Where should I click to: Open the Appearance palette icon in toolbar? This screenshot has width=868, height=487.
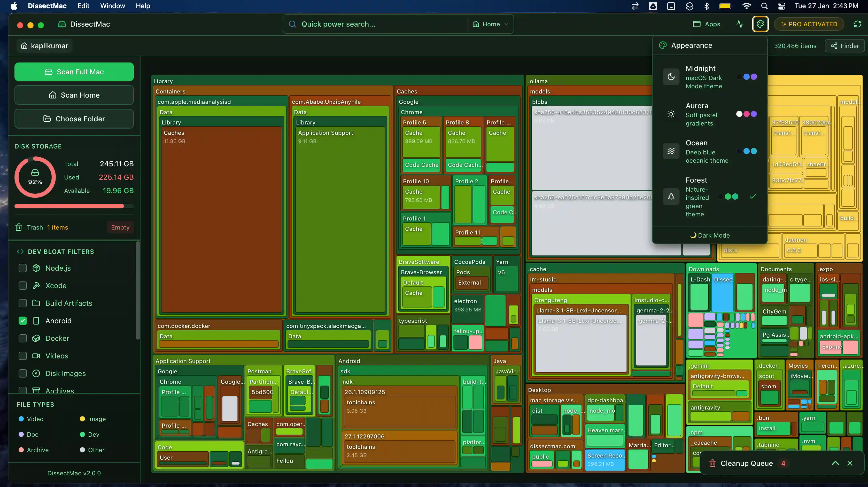pos(761,24)
